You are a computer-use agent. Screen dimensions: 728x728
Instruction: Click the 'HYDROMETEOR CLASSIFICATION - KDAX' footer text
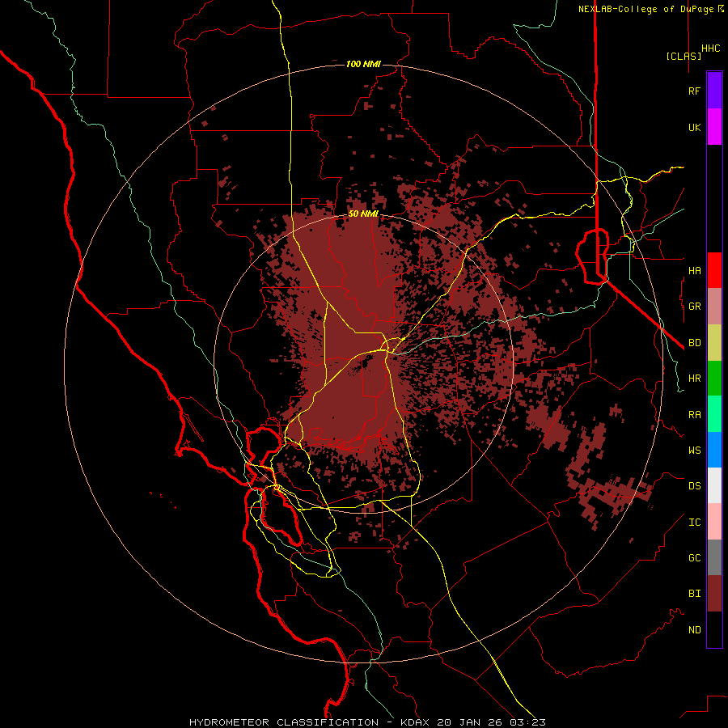pos(309,722)
